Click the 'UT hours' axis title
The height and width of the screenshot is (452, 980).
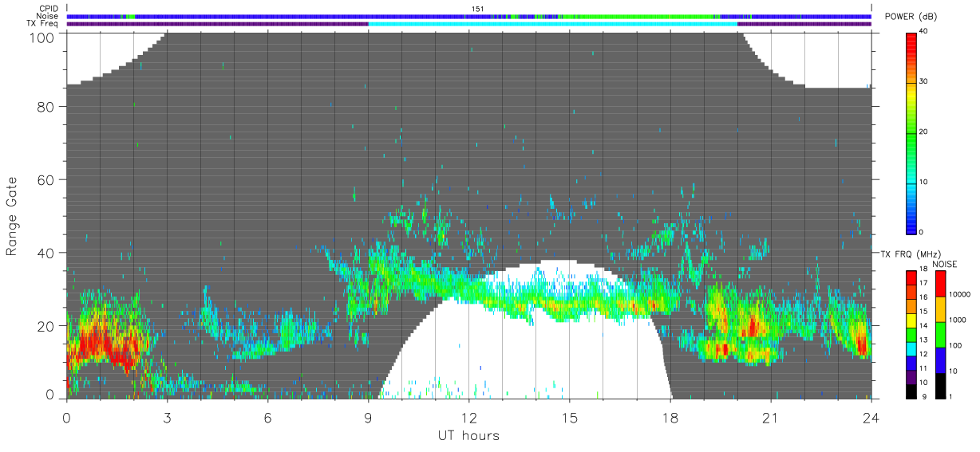468,436
